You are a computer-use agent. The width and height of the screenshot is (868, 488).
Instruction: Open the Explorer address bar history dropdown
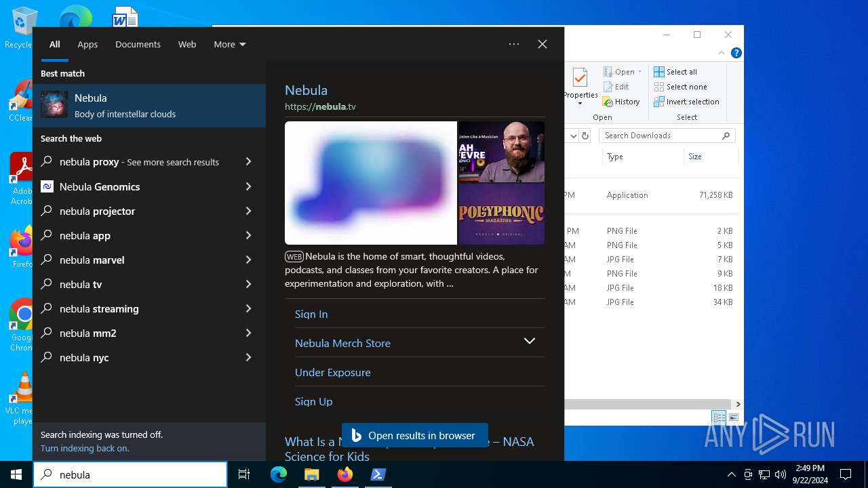(573, 136)
